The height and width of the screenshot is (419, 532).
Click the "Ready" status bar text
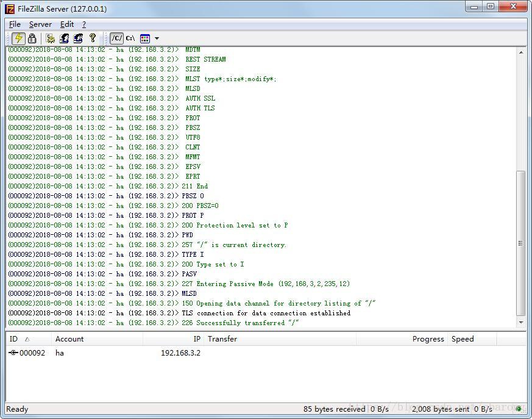(x=17, y=409)
